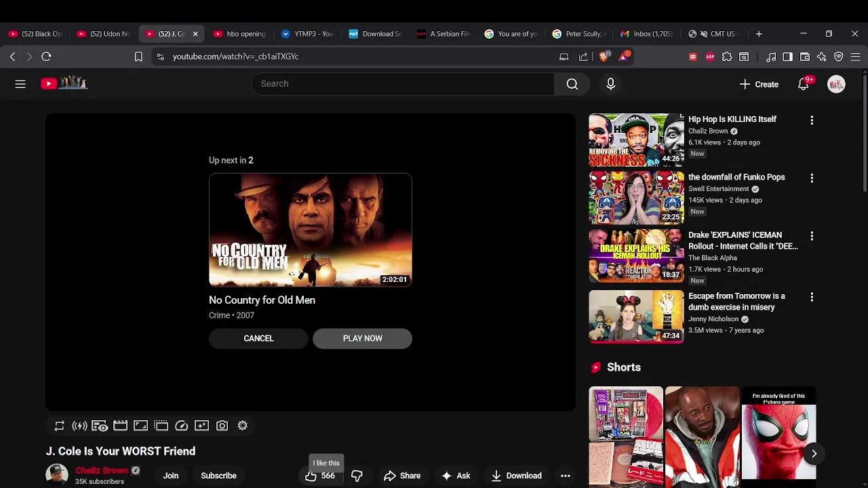The image size is (868, 488).
Task: Click the Join membership button
Action: (x=170, y=476)
